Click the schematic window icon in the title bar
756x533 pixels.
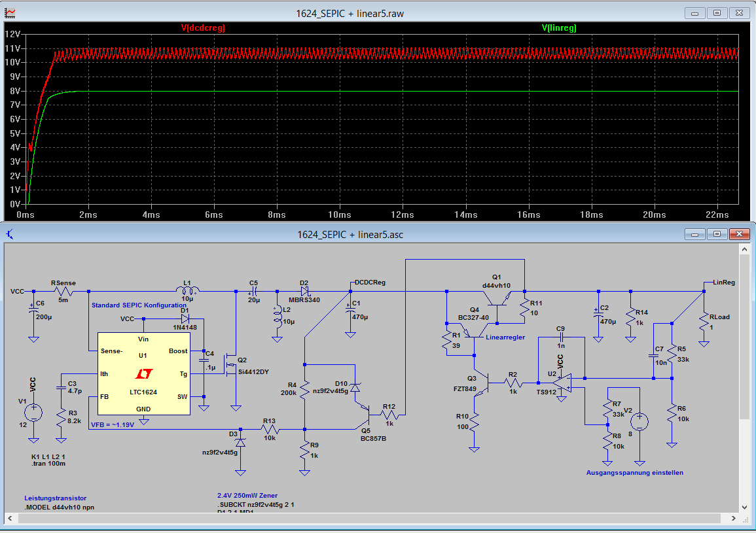[10, 235]
